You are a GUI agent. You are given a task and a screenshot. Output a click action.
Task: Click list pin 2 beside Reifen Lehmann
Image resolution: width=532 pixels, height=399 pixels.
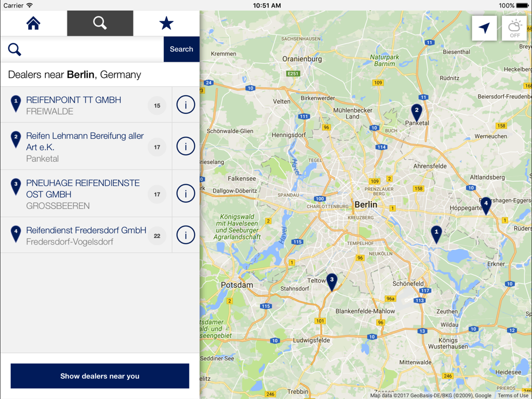[16, 139]
